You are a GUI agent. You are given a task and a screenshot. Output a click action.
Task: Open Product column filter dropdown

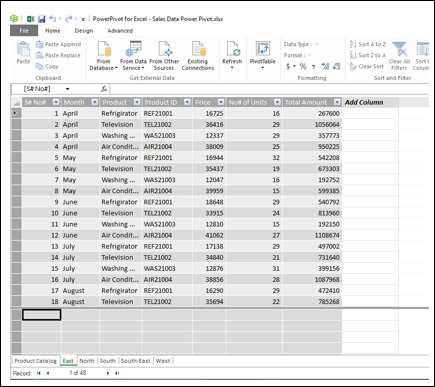point(137,102)
